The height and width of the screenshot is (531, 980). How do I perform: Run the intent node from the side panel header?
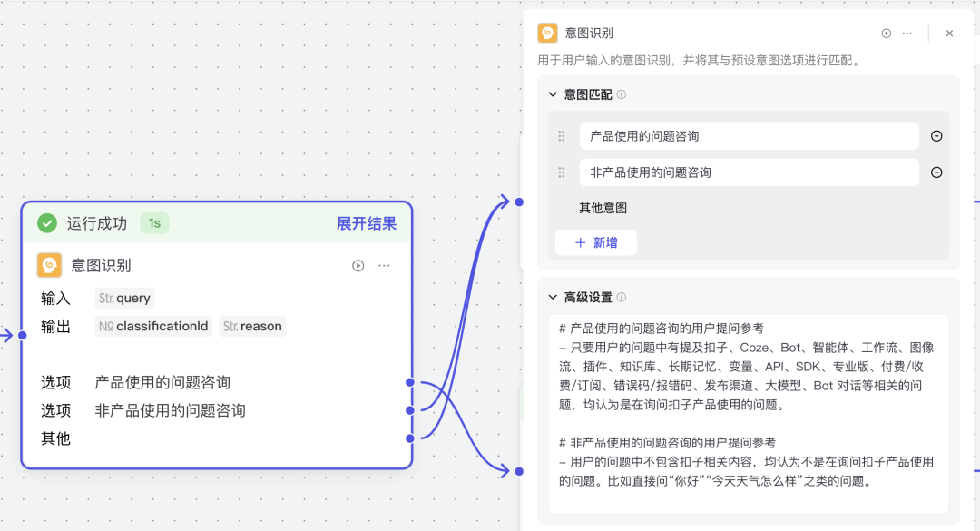886,34
